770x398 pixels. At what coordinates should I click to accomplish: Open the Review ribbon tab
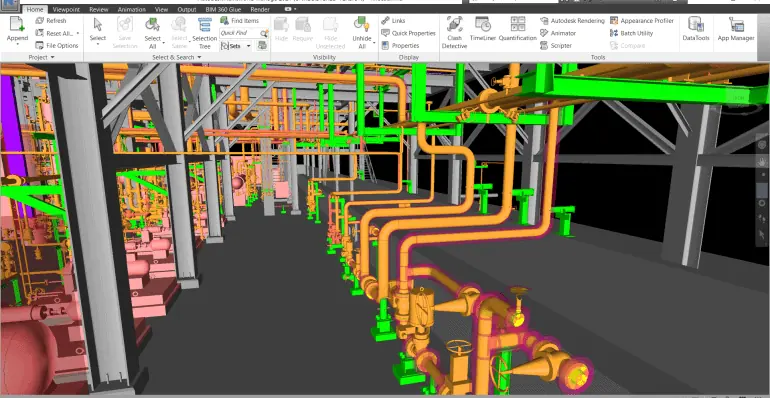[x=99, y=9]
